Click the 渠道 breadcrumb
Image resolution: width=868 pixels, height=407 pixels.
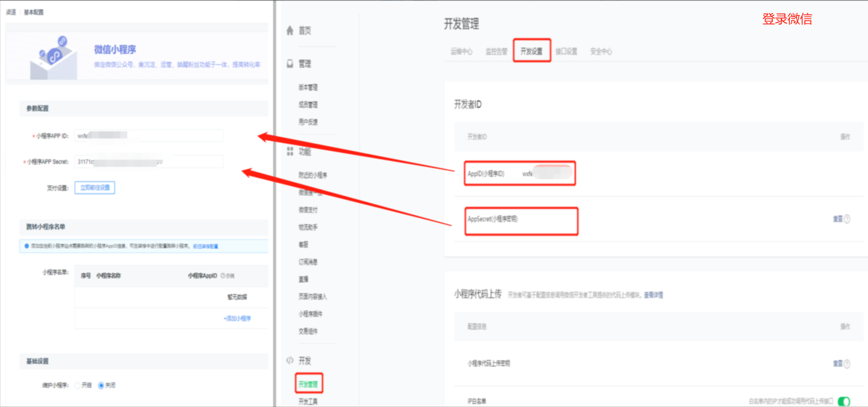(x=11, y=12)
